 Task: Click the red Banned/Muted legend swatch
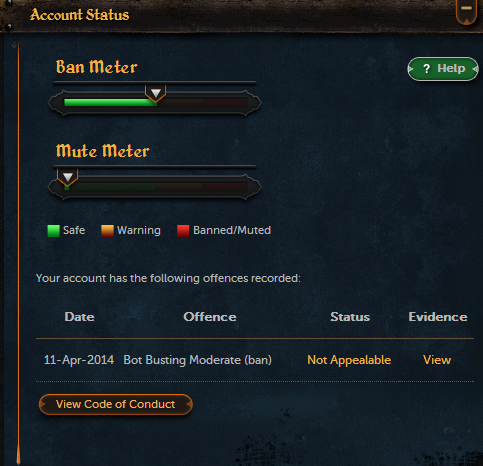coord(183,231)
